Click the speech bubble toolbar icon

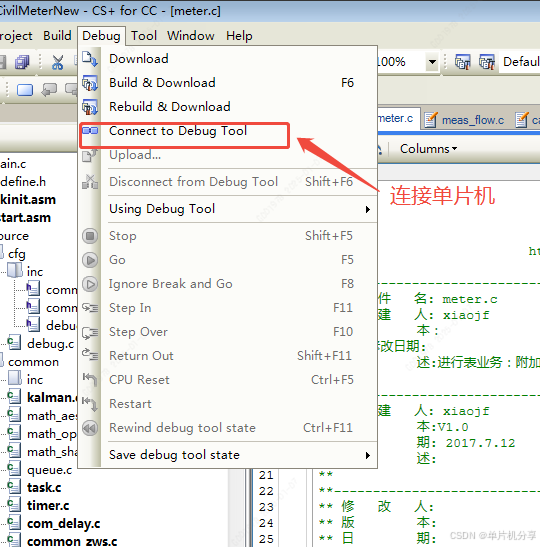click(49, 90)
